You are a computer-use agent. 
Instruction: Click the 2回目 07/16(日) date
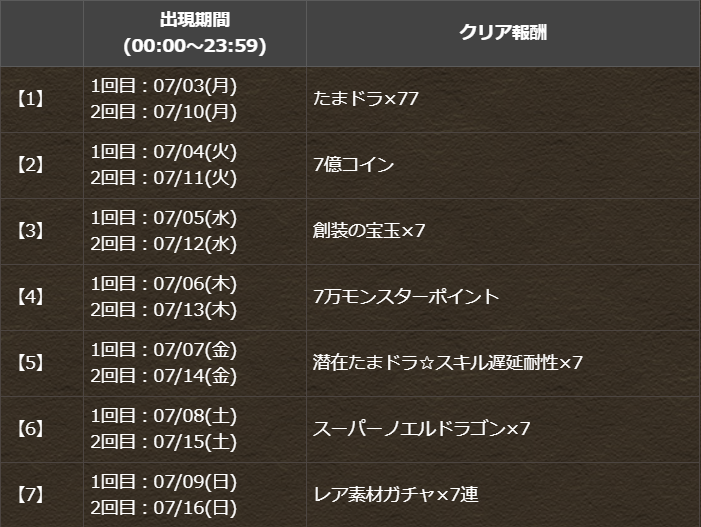click(164, 508)
